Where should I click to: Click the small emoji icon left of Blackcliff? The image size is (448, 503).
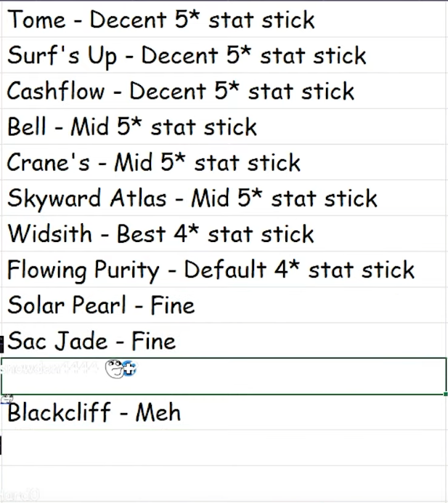point(7,399)
